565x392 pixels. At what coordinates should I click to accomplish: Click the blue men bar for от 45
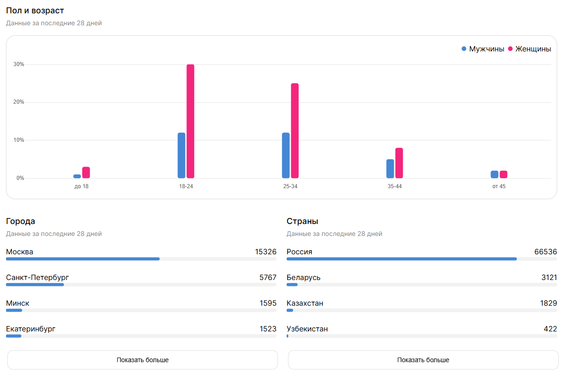pos(494,174)
